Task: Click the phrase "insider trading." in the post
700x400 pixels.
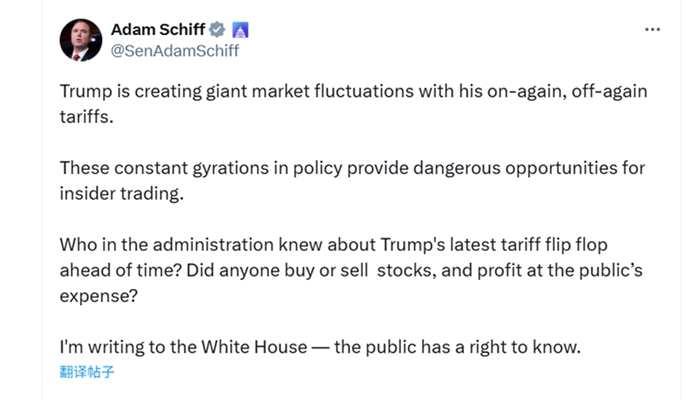Action: point(122,193)
